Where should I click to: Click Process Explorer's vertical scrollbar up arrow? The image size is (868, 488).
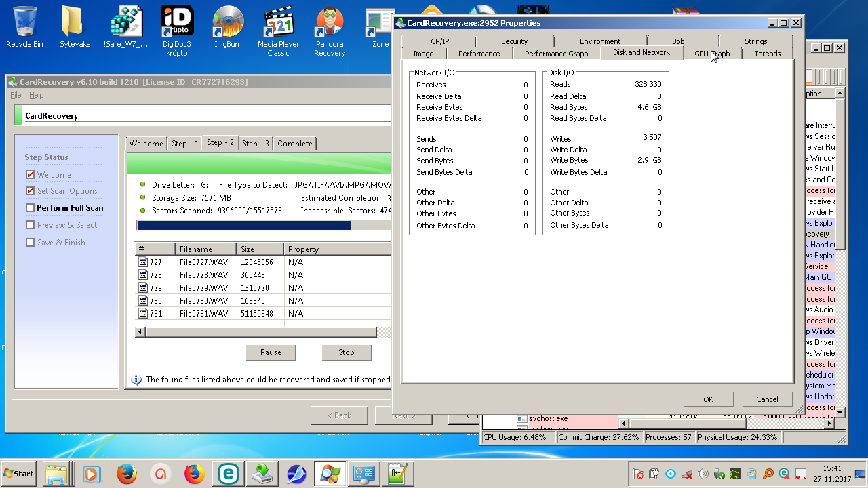coord(840,94)
